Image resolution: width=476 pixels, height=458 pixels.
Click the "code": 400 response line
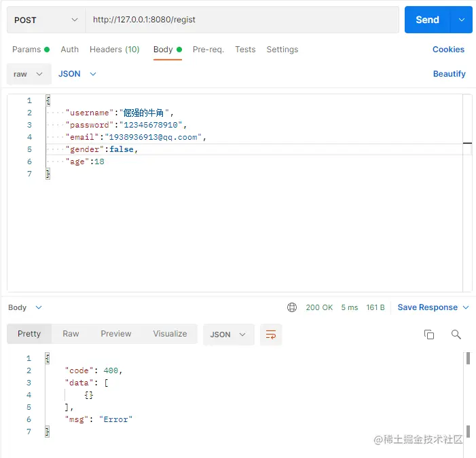pyautogui.click(x=94, y=370)
